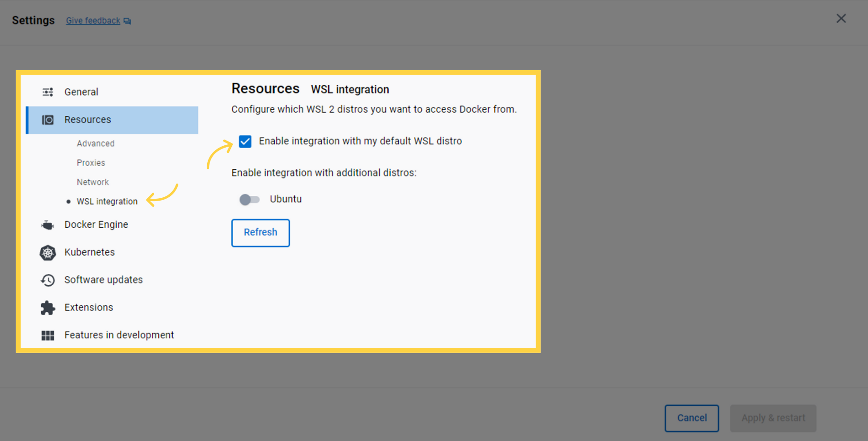The height and width of the screenshot is (441, 868).
Task: Toggle the Ubuntu integration switch
Action: 249,200
